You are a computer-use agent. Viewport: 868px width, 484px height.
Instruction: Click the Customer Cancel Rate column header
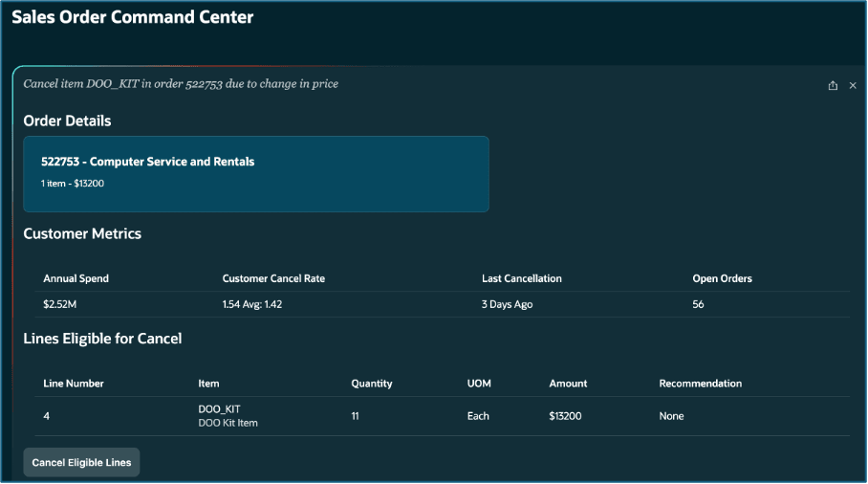[273, 278]
